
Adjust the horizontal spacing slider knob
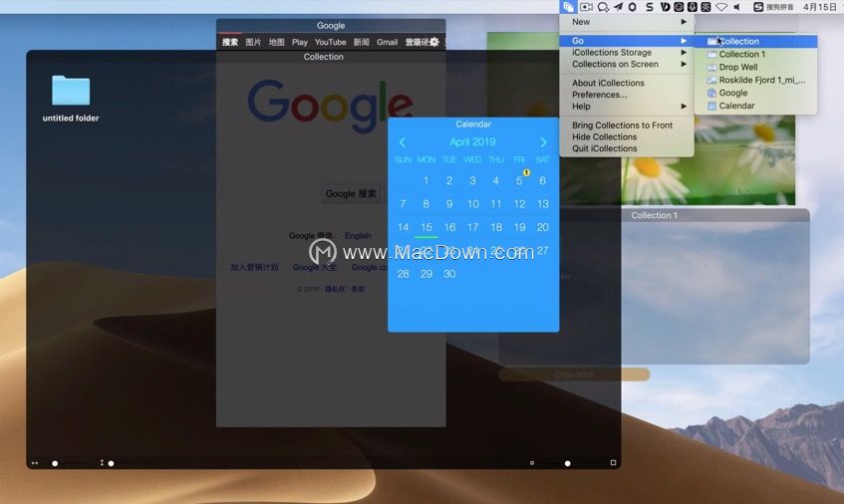[55, 463]
